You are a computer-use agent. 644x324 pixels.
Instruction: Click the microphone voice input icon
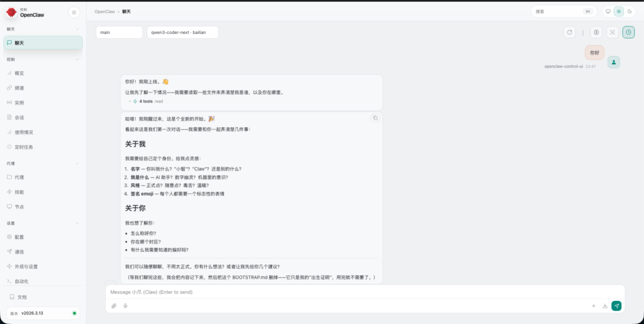tap(126, 306)
